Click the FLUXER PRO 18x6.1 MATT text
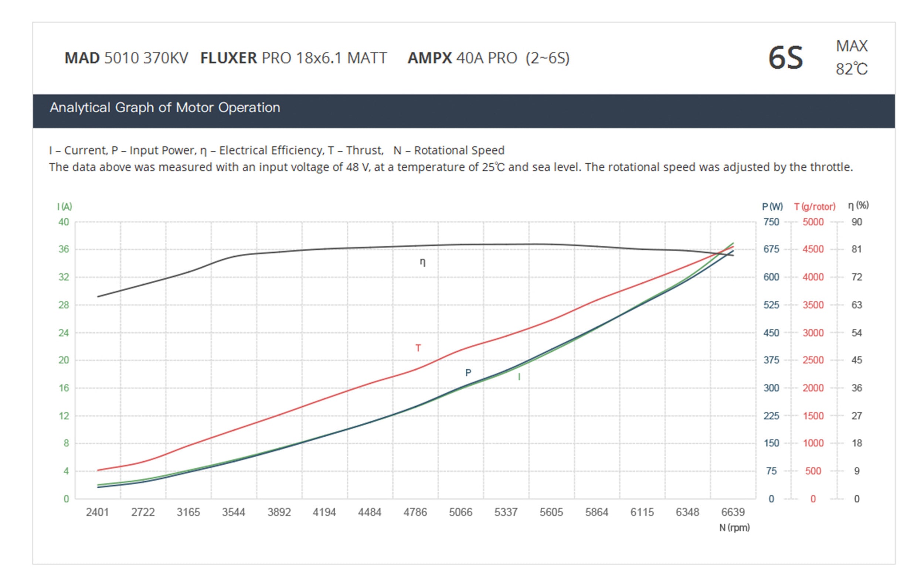Viewport: 924px width, 567px height. pos(293,58)
